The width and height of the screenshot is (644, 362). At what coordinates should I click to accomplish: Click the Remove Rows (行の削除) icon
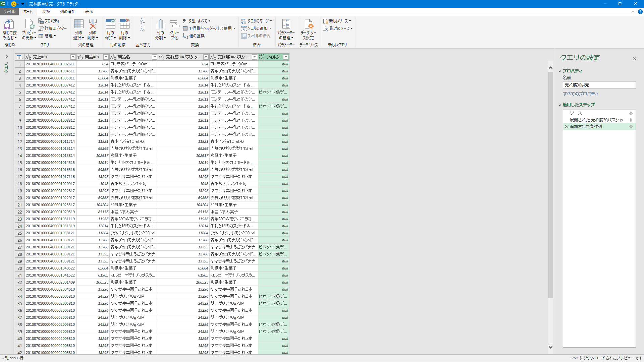tap(124, 24)
